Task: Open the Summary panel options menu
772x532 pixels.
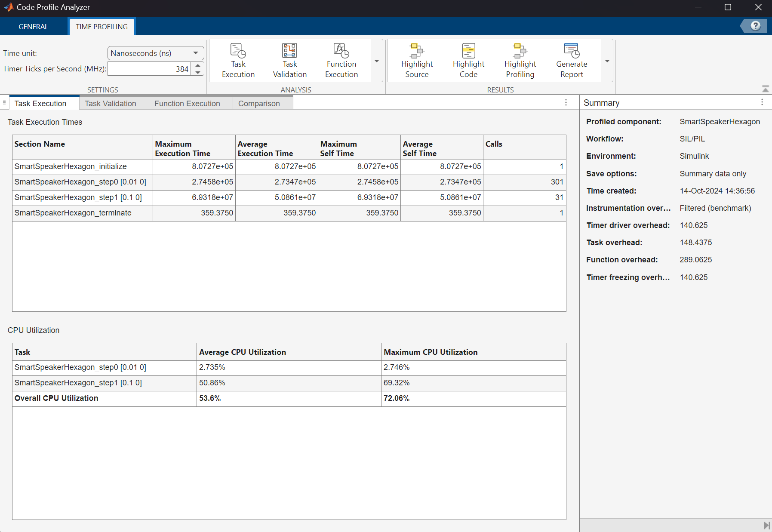Action: pos(762,102)
